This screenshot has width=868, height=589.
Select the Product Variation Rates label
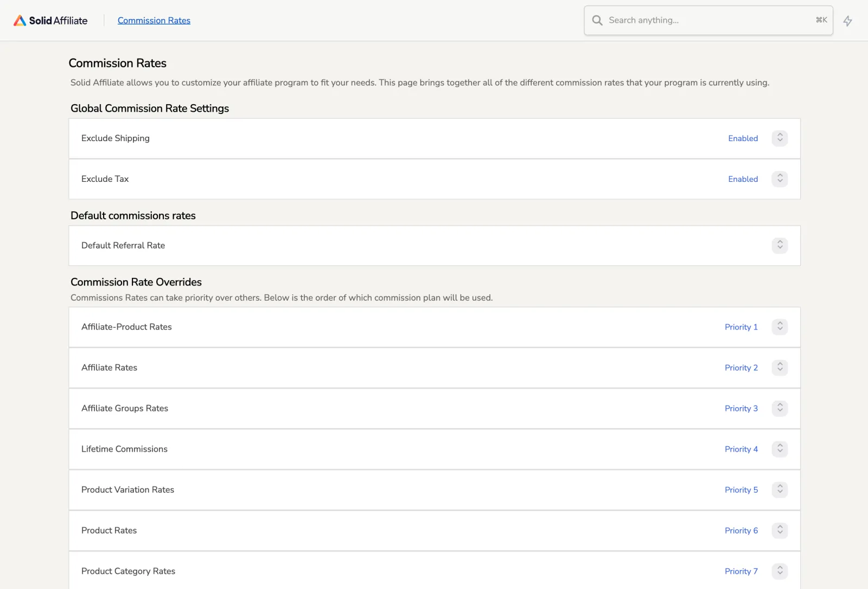pyautogui.click(x=127, y=490)
